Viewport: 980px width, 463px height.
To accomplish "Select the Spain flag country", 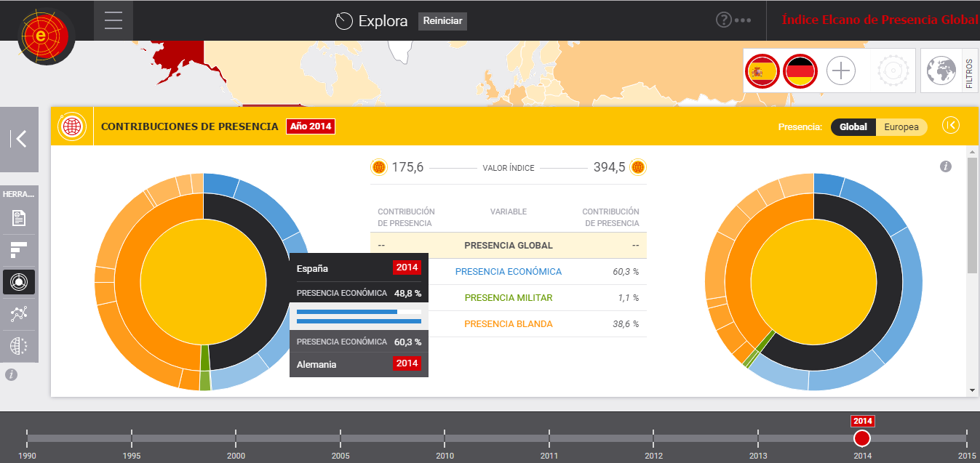I will tap(762, 71).
